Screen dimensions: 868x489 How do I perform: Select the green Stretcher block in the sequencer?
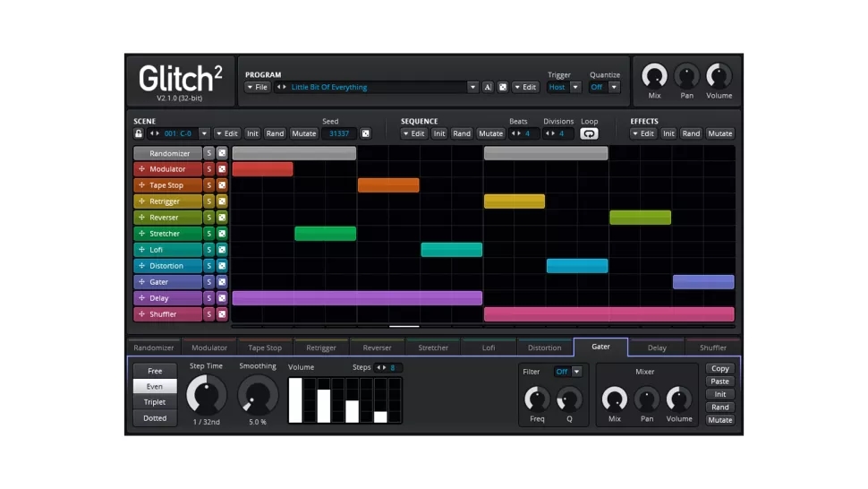(326, 234)
